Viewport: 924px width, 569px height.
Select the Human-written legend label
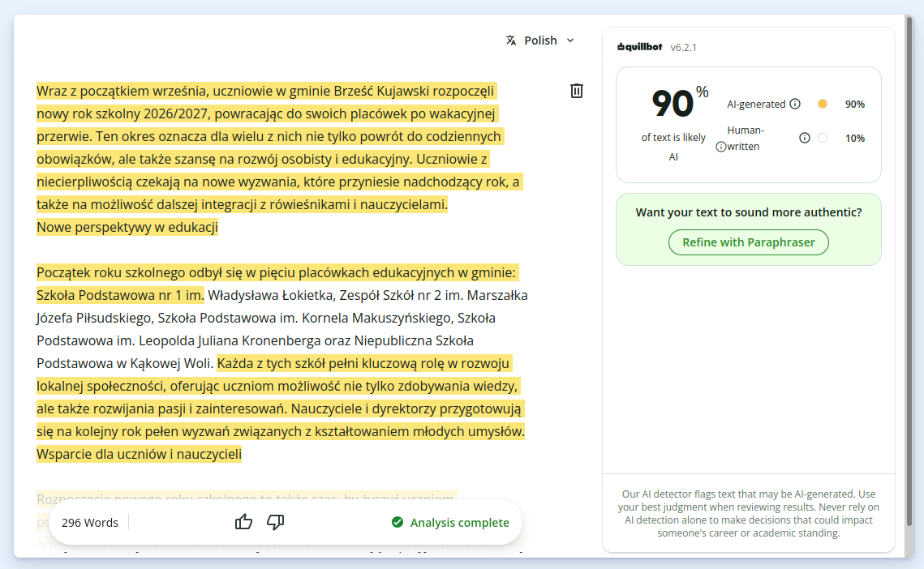[x=745, y=138]
